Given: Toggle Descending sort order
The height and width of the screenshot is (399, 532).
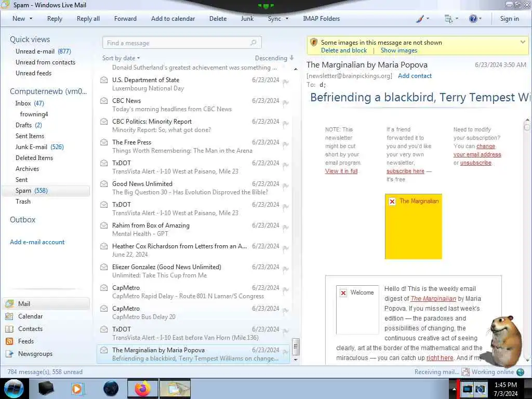Looking at the screenshot, I should pos(274,58).
